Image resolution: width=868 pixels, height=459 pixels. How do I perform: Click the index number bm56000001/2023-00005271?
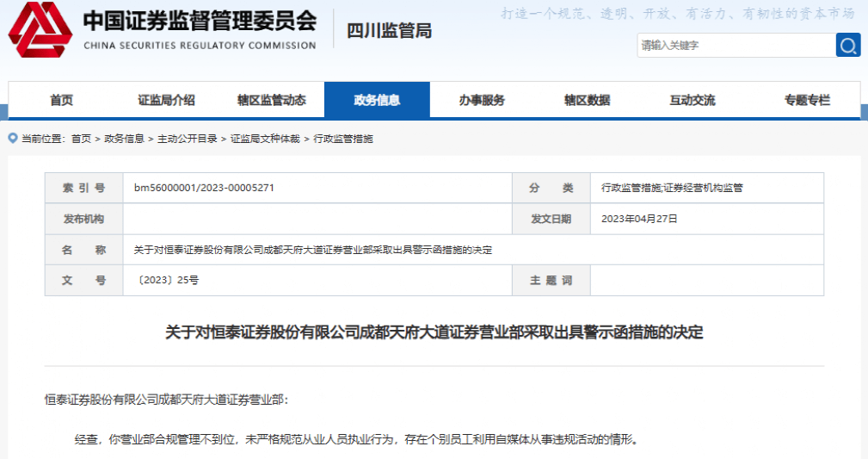(x=204, y=188)
